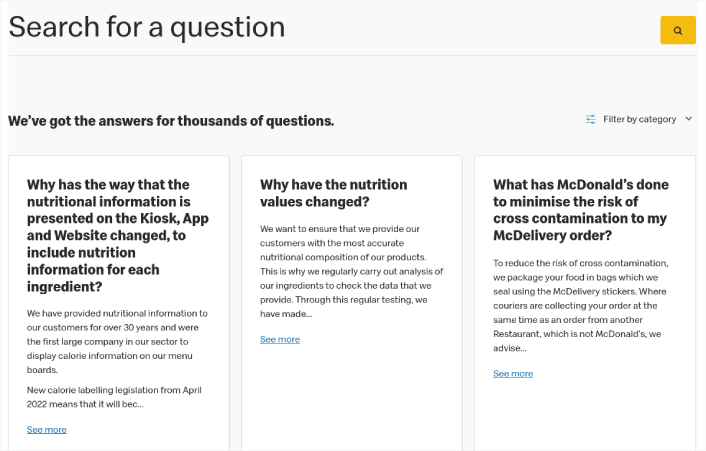706x451 pixels.
Task: Open 'See more' under nutrition values changed card
Action: (x=280, y=339)
